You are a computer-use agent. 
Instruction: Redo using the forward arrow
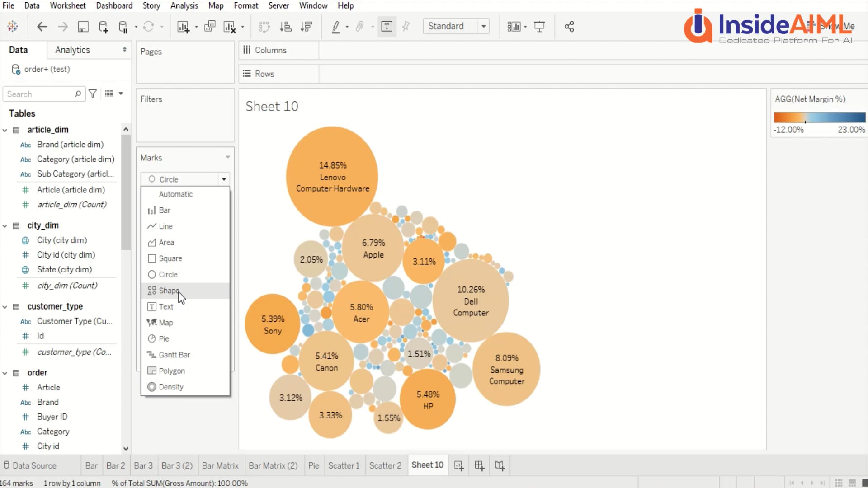pyautogui.click(x=62, y=26)
